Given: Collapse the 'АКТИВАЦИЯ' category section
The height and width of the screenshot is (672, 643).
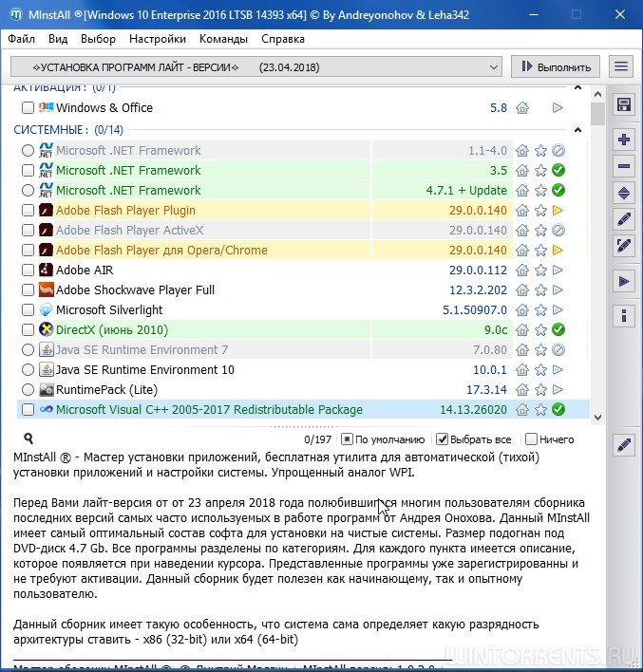Looking at the screenshot, I should (578, 88).
